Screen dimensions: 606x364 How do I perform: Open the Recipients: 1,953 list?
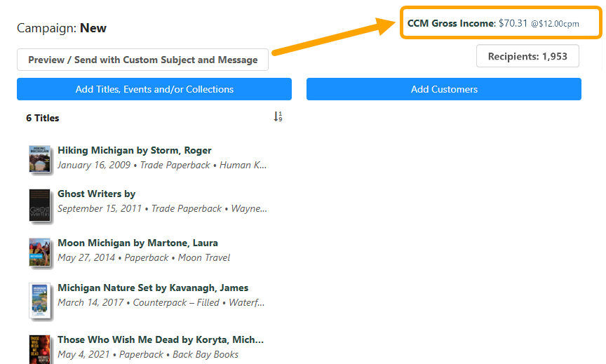click(x=527, y=56)
